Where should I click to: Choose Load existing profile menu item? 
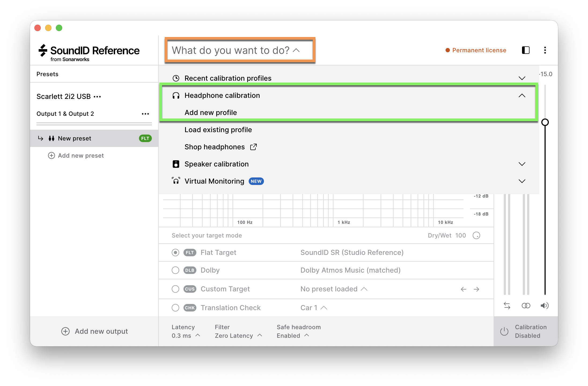pos(218,130)
